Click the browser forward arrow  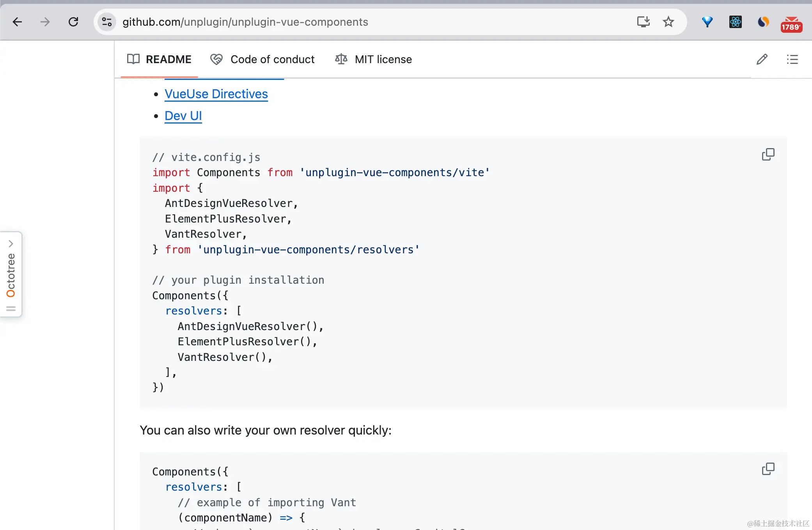tap(45, 22)
